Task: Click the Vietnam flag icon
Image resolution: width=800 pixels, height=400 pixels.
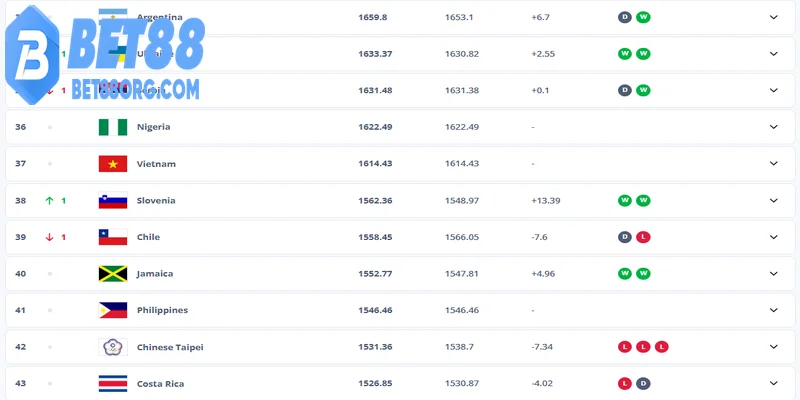Action: (x=113, y=164)
